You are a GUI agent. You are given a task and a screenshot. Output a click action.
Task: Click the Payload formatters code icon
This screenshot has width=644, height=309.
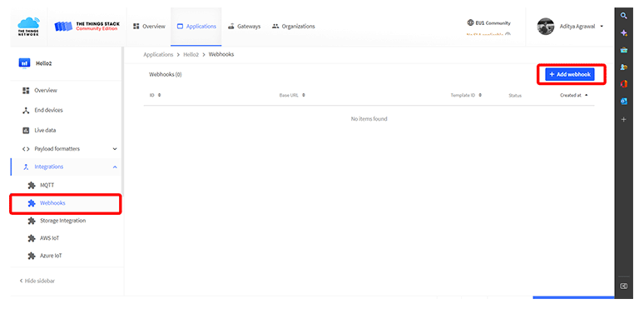(26, 149)
